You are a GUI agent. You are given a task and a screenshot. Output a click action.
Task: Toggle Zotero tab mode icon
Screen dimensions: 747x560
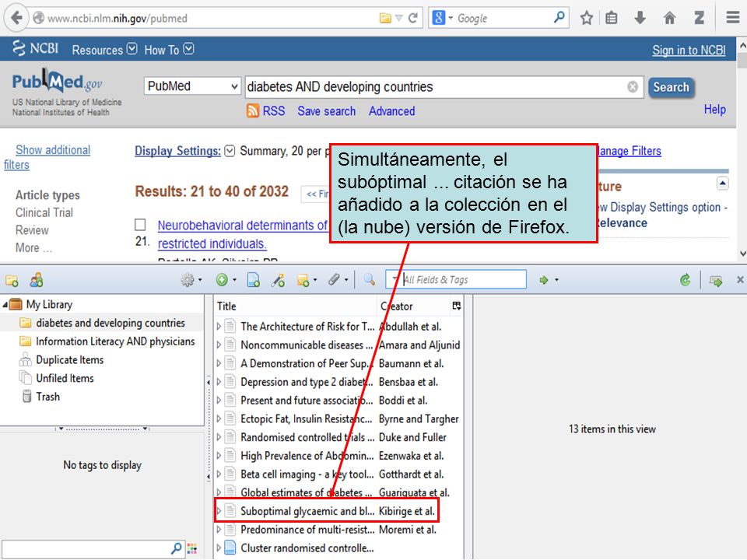point(716,280)
